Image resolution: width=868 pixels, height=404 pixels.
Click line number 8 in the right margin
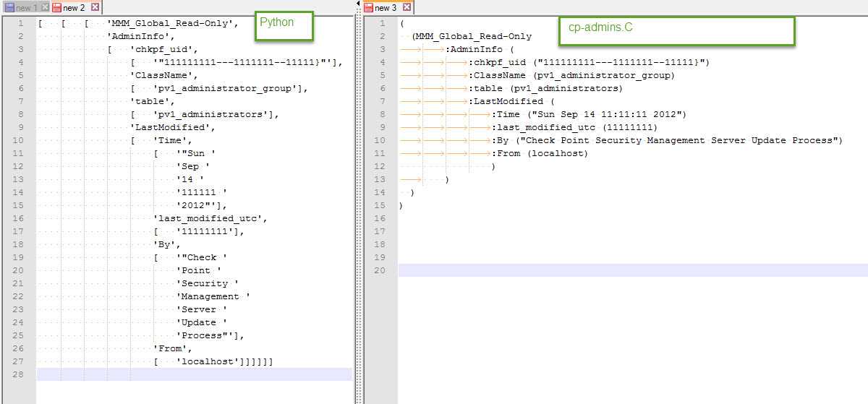[x=383, y=114]
